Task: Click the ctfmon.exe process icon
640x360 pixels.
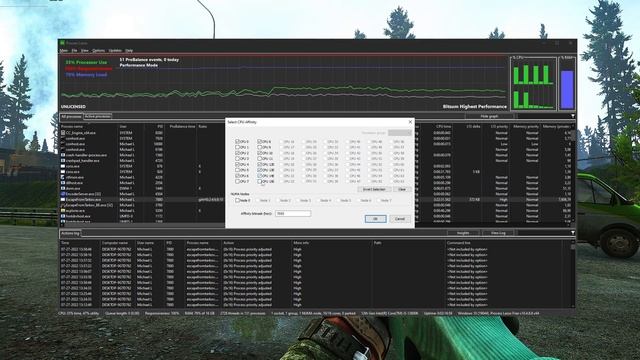Action: pos(63,178)
